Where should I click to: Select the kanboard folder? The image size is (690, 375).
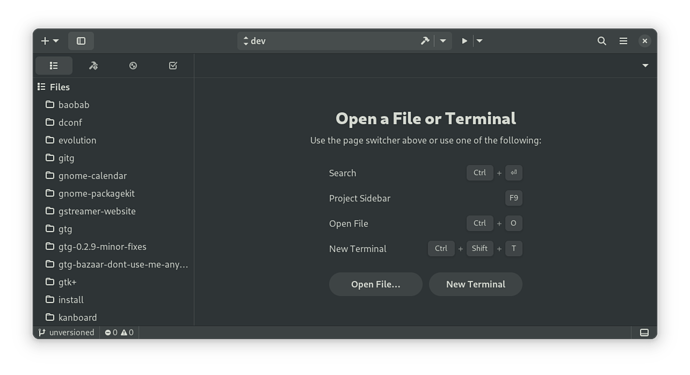click(x=114, y=317)
